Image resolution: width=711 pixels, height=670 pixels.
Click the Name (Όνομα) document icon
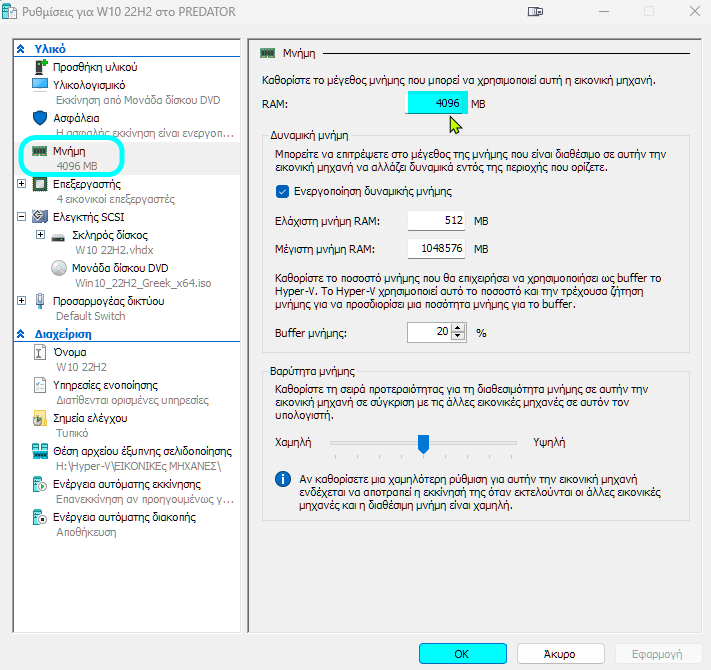pyautogui.click(x=40, y=352)
